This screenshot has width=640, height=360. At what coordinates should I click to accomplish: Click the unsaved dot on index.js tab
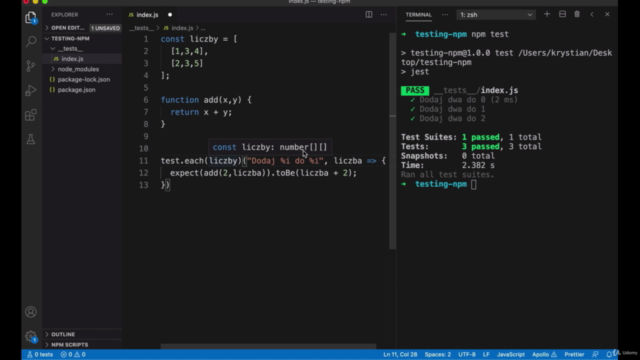coord(170,15)
